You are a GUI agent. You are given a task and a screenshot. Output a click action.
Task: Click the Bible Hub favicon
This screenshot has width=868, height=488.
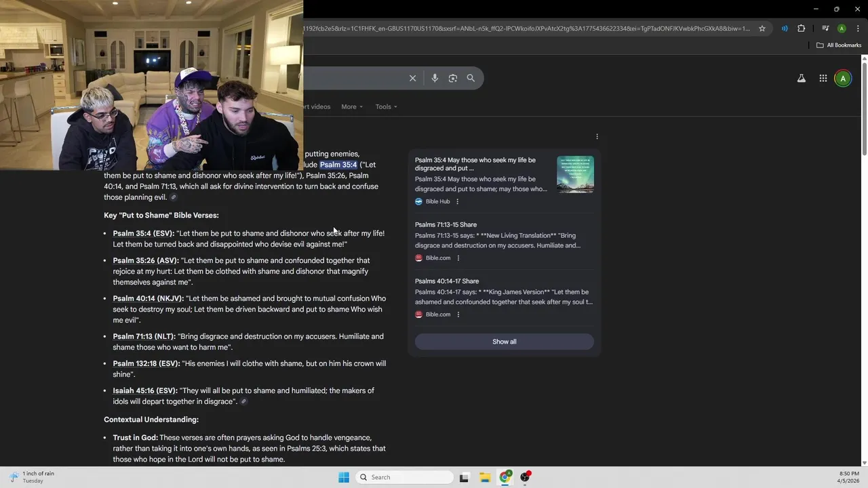419,201
